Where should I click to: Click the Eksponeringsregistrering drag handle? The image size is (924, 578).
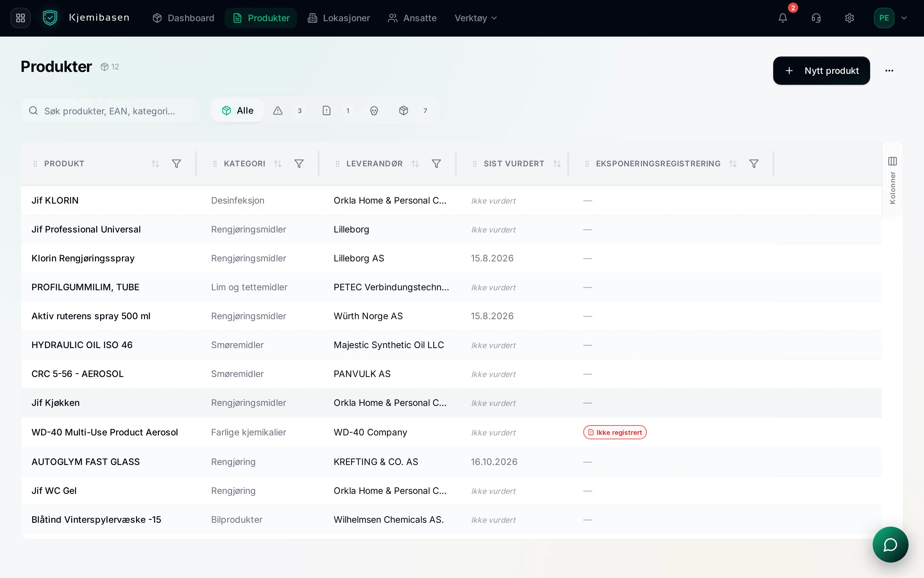click(x=587, y=164)
